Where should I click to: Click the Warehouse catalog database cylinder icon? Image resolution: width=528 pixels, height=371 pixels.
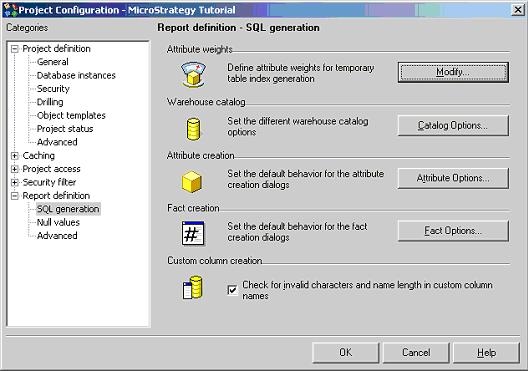tap(193, 129)
